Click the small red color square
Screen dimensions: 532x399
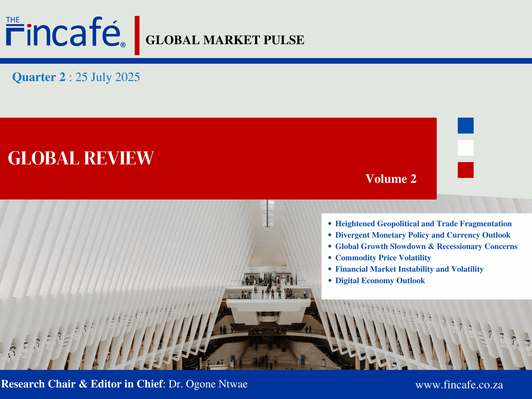point(465,170)
